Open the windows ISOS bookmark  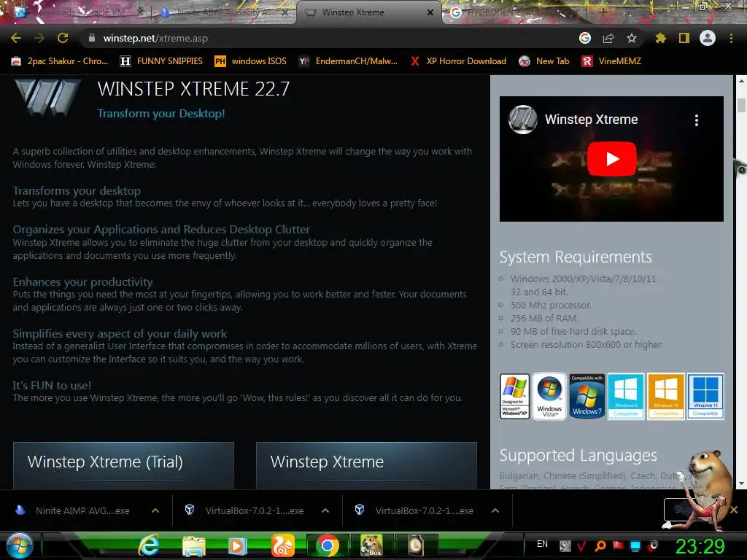(x=251, y=61)
